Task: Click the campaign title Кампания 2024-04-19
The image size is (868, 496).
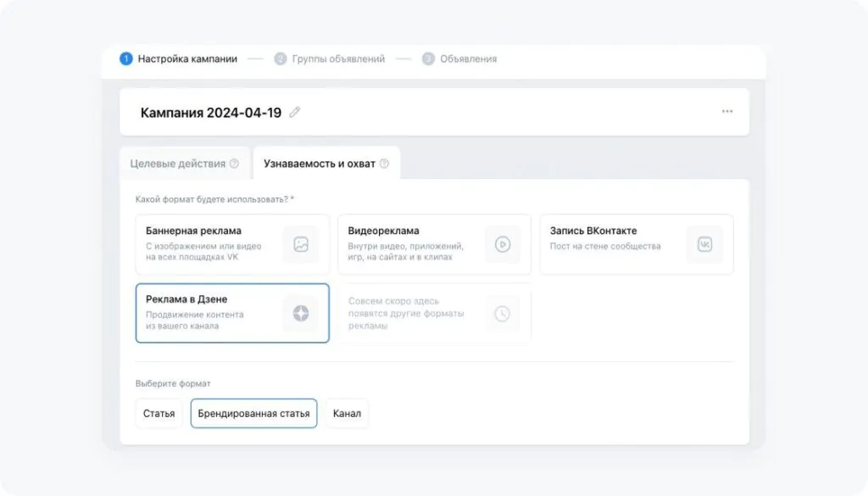Action: point(211,113)
